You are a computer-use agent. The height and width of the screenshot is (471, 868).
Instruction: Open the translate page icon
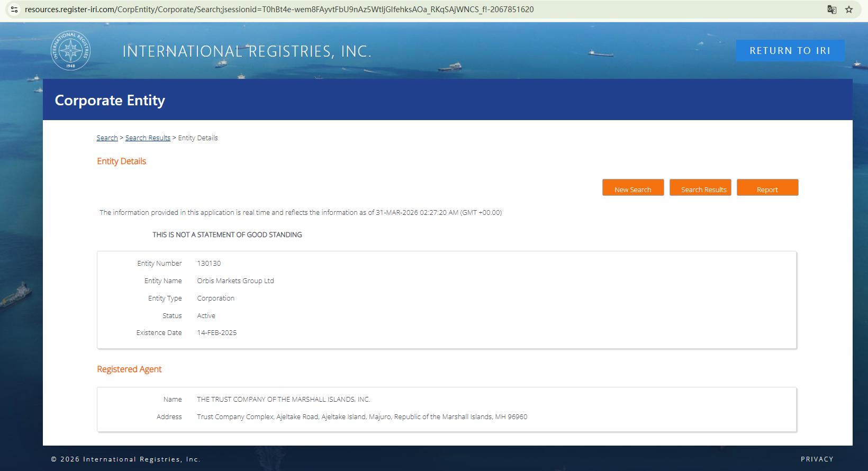(x=832, y=10)
